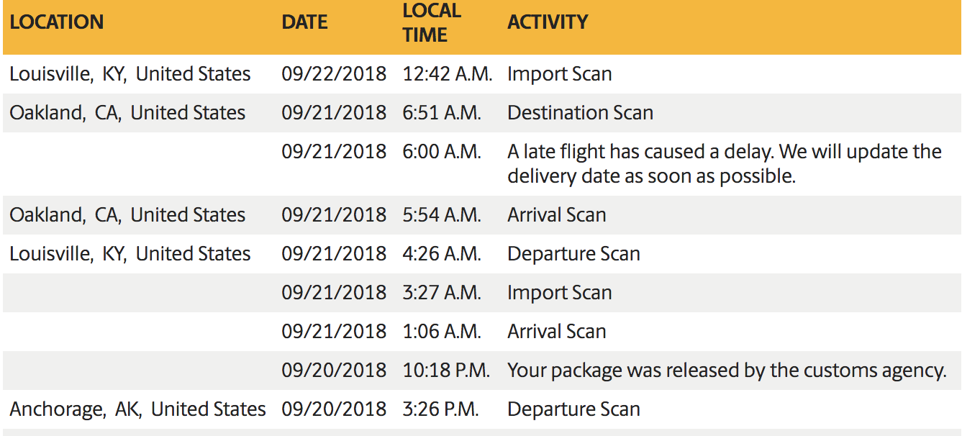Click the customs agency release message

pyautogui.click(x=727, y=371)
